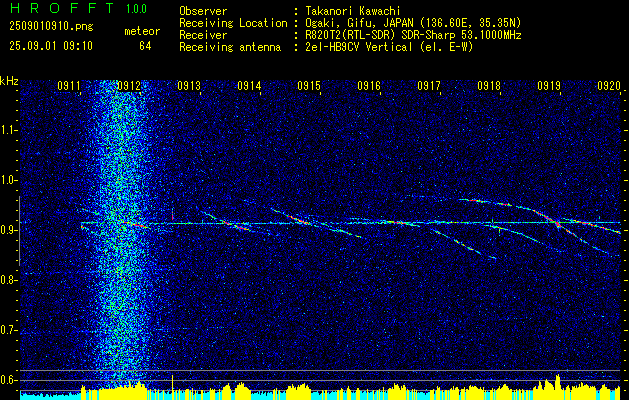Click the Receiving Location field label
The image size is (629, 400).
(x=233, y=23)
